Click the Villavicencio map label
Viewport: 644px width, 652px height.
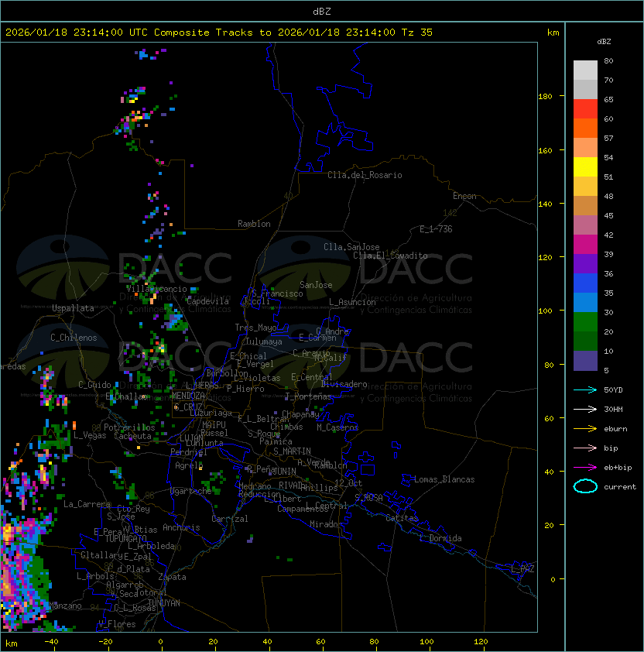(x=156, y=289)
